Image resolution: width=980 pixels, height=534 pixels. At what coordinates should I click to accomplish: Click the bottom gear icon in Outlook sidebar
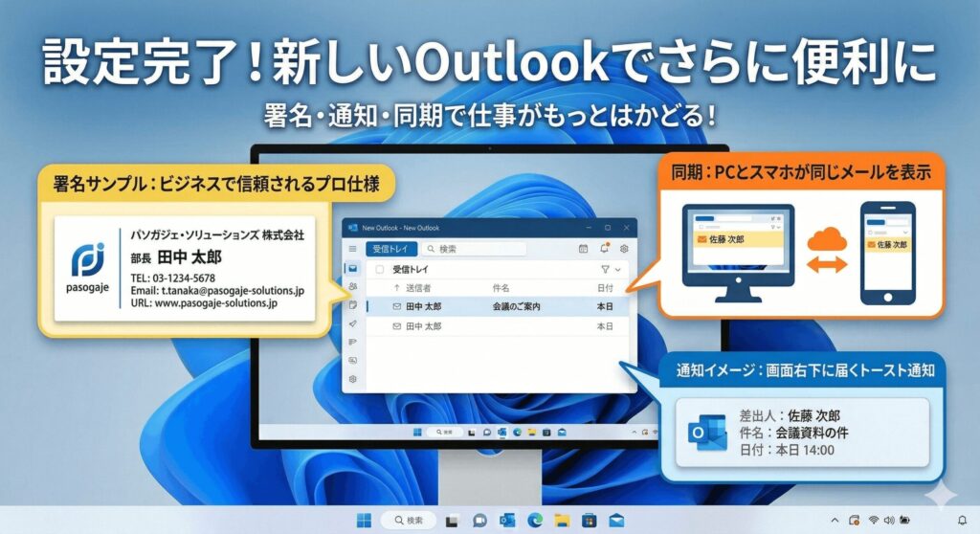click(x=352, y=379)
